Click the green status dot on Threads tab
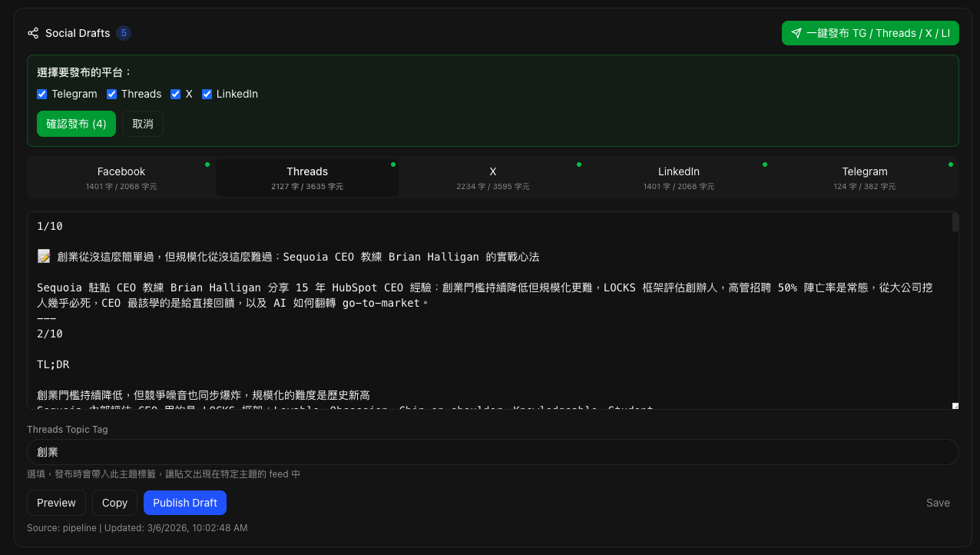980x555 pixels. click(x=393, y=165)
